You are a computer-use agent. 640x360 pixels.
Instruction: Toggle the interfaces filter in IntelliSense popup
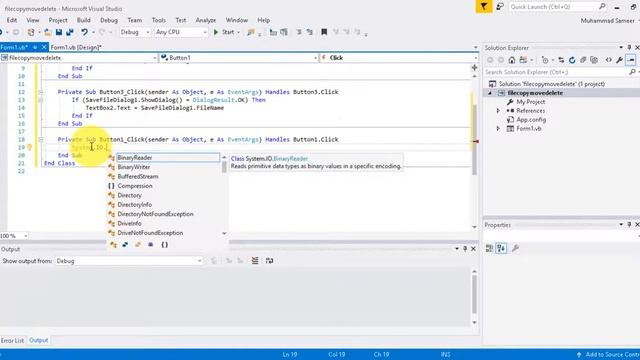(125, 244)
